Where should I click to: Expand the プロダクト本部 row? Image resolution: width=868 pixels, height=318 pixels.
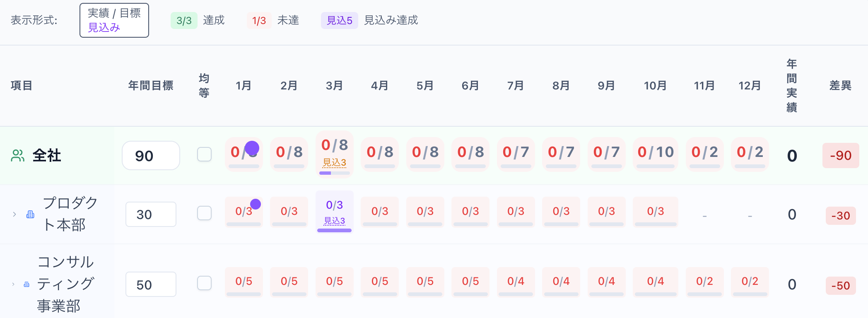(x=14, y=214)
